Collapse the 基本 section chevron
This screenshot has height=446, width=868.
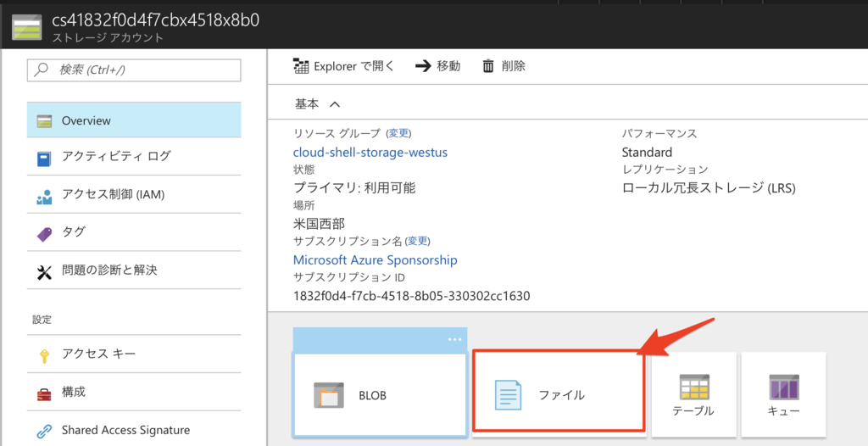pyautogui.click(x=334, y=104)
